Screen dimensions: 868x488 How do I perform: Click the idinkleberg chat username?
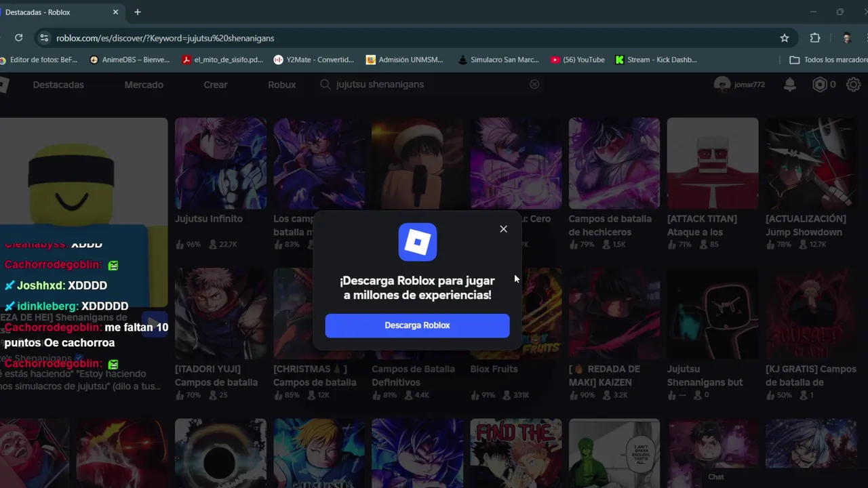(x=47, y=306)
